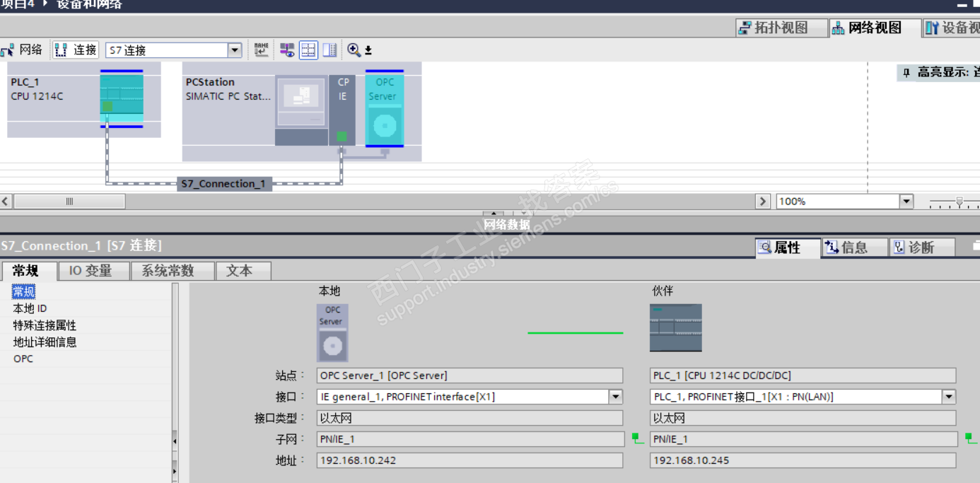The width and height of the screenshot is (980, 483).
Task: Click the S7_Connection_1 connection label
Action: point(224,184)
